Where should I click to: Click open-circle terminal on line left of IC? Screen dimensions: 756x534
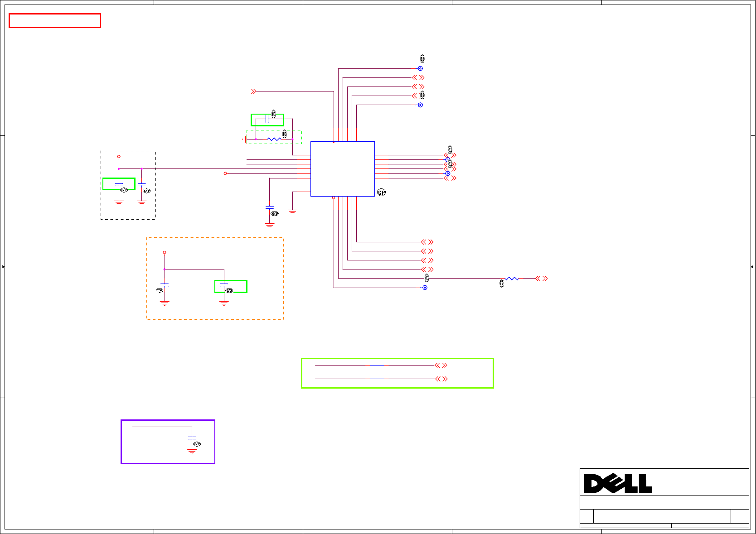click(x=225, y=173)
